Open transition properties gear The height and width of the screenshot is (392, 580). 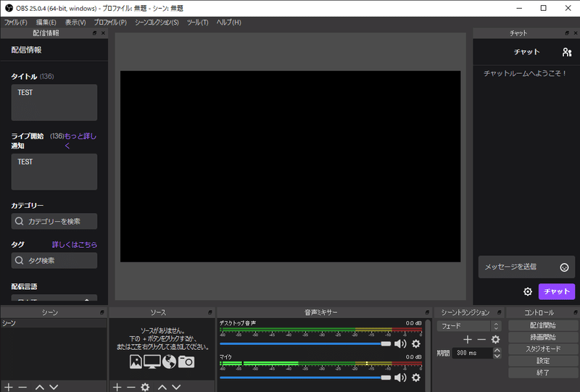pos(496,340)
